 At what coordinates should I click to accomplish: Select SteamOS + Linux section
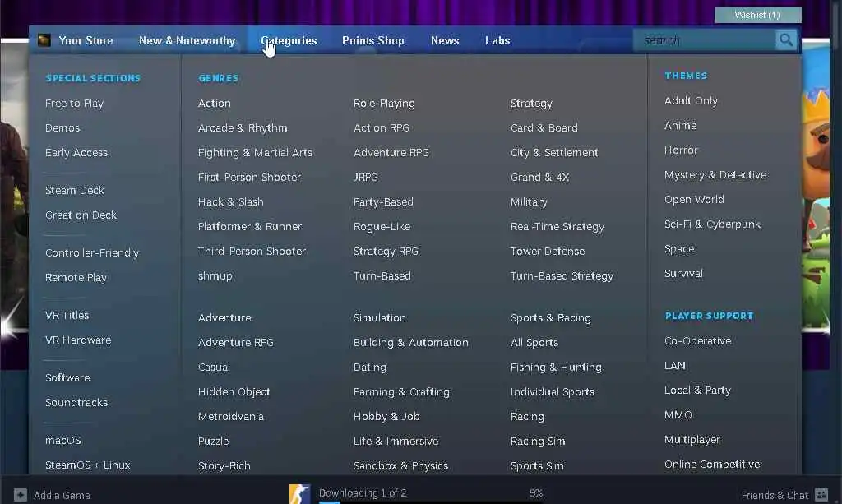coord(87,465)
